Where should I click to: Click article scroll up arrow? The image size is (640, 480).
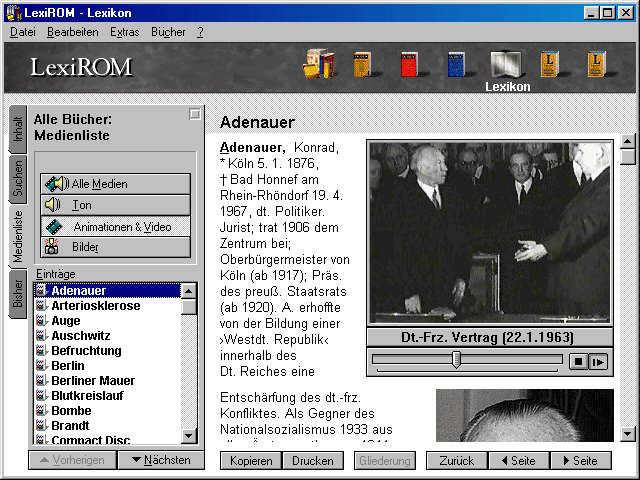628,141
